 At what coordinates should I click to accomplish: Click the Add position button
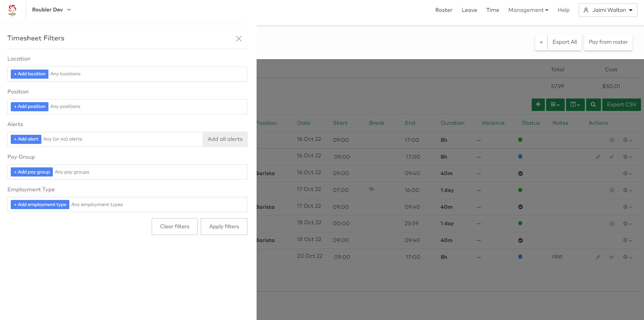click(30, 107)
